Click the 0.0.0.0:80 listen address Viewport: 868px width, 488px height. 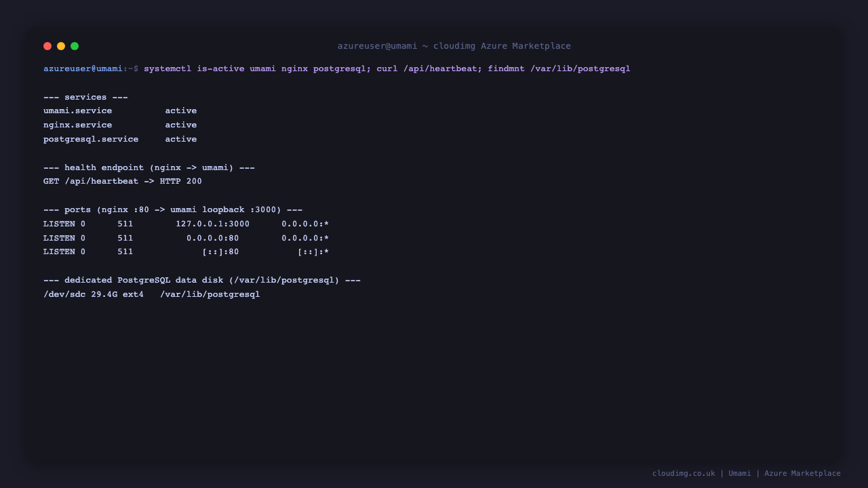coord(212,238)
